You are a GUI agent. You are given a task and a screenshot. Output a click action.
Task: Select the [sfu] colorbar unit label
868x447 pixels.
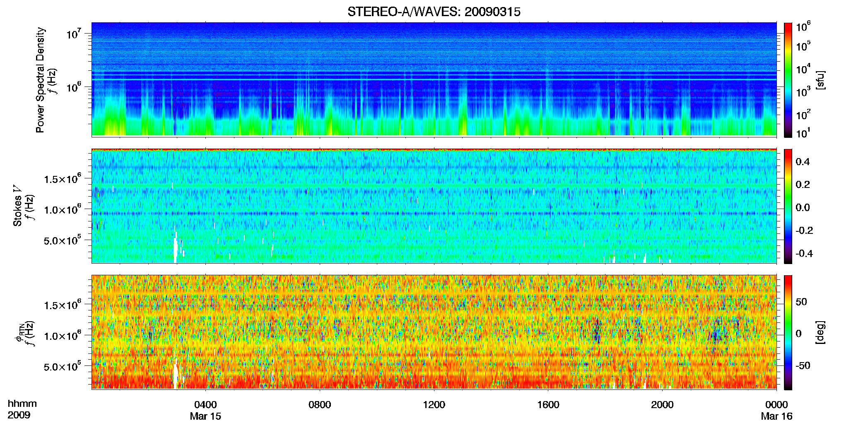coord(820,80)
